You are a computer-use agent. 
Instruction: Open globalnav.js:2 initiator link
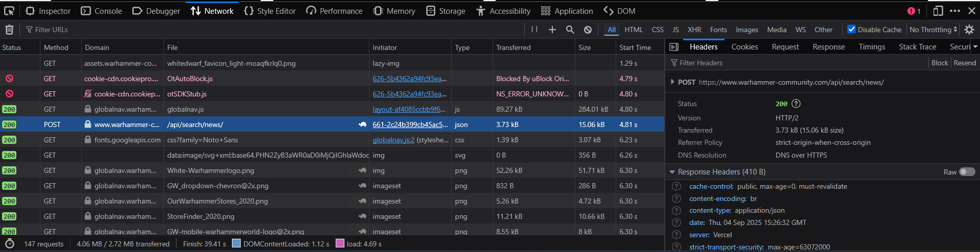click(393, 140)
